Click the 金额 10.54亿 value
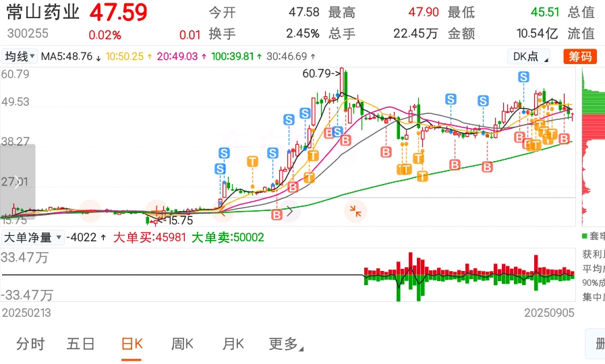 point(537,34)
